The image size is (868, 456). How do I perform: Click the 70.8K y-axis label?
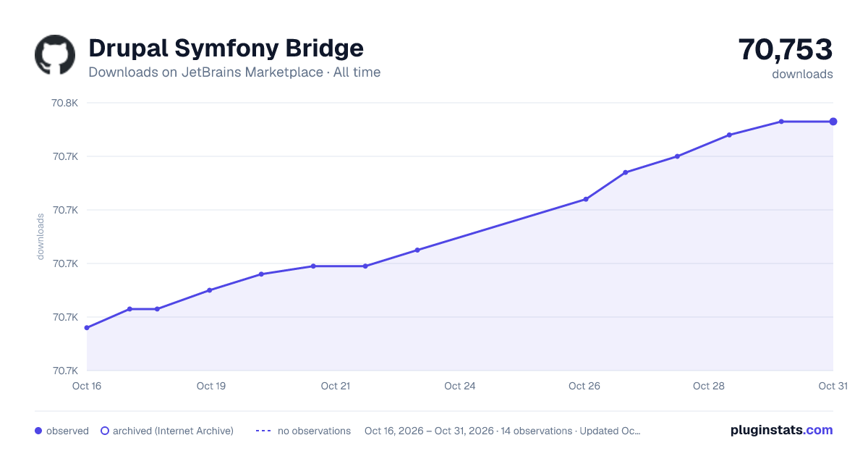[x=64, y=103]
